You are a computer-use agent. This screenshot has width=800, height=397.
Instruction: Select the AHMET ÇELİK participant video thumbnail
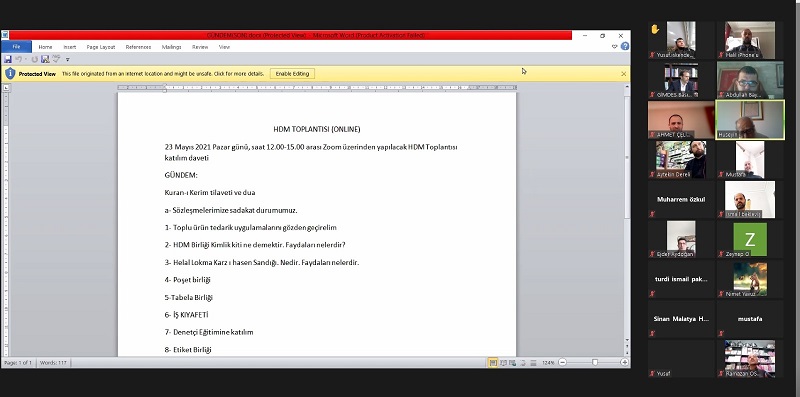click(681, 120)
